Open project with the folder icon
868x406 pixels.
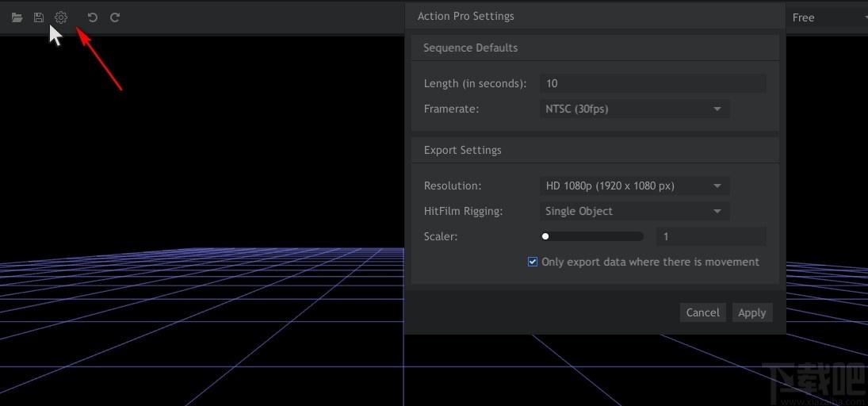click(x=17, y=17)
